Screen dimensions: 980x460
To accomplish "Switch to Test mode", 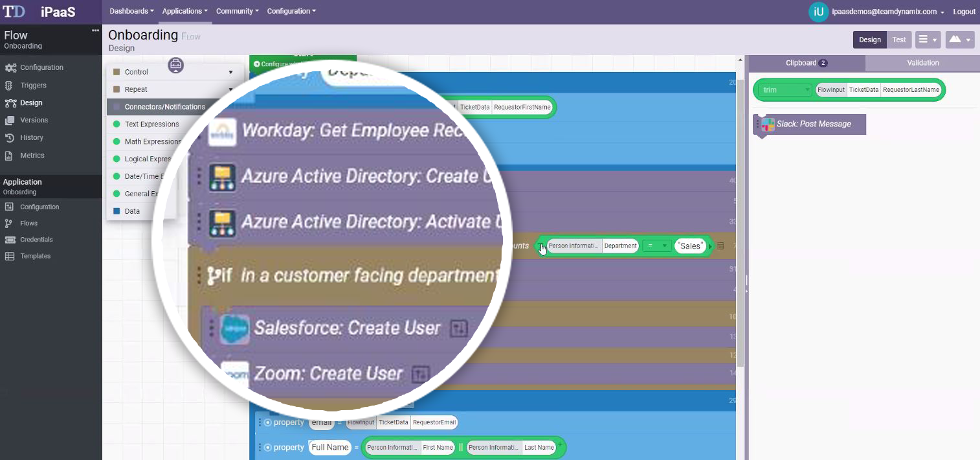I will pos(899,40).
